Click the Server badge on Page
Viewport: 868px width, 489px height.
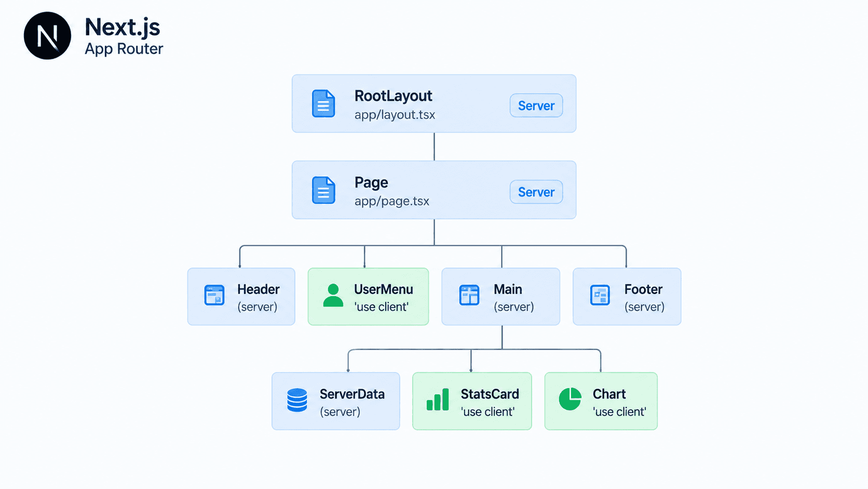[536, 192]
